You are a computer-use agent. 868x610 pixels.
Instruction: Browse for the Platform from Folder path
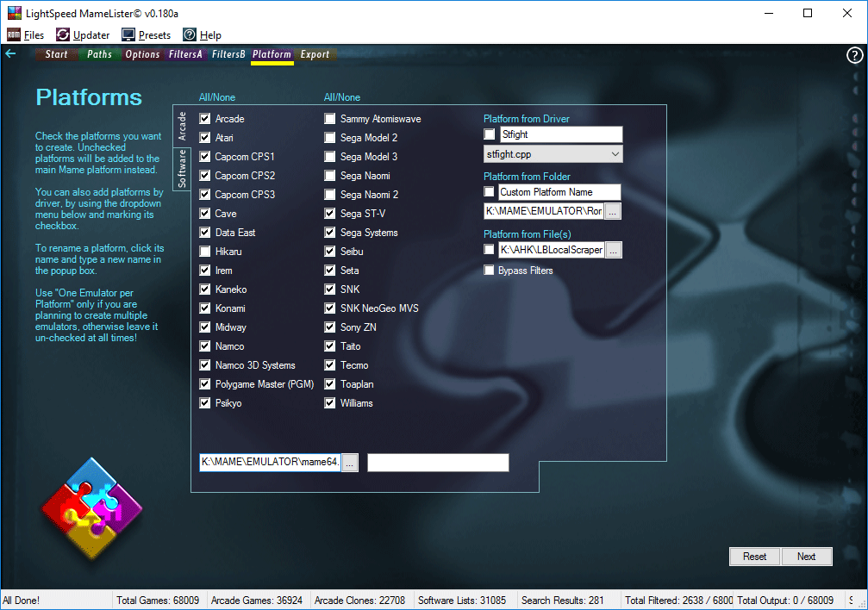pos(613,211)
